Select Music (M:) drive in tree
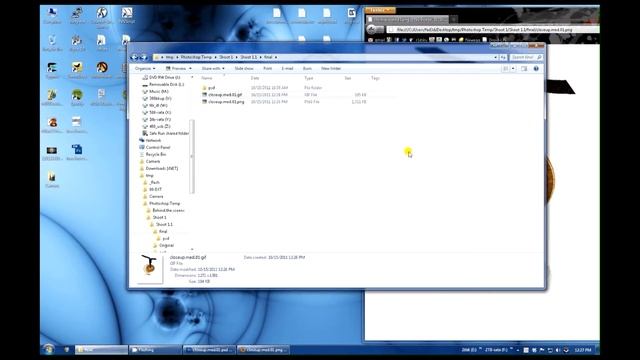 pyautogui.click(x=156, y=91)
